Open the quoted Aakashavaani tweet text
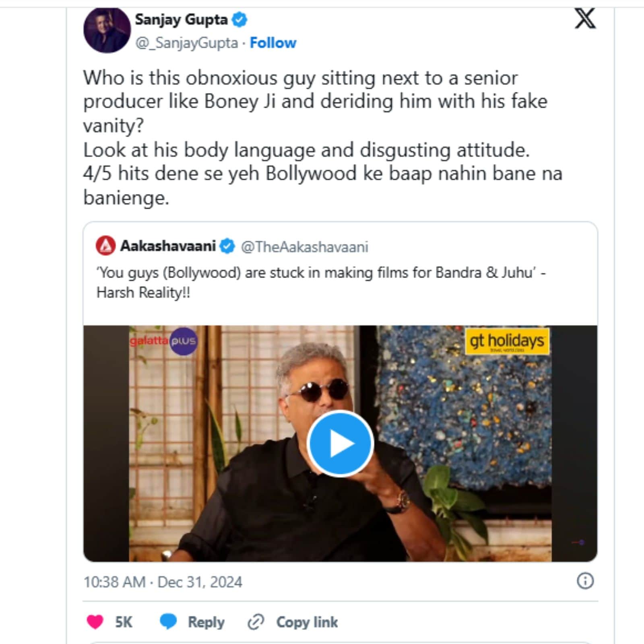Image resolution: width=644 pixels, height=644 pixels. [320, 283]
